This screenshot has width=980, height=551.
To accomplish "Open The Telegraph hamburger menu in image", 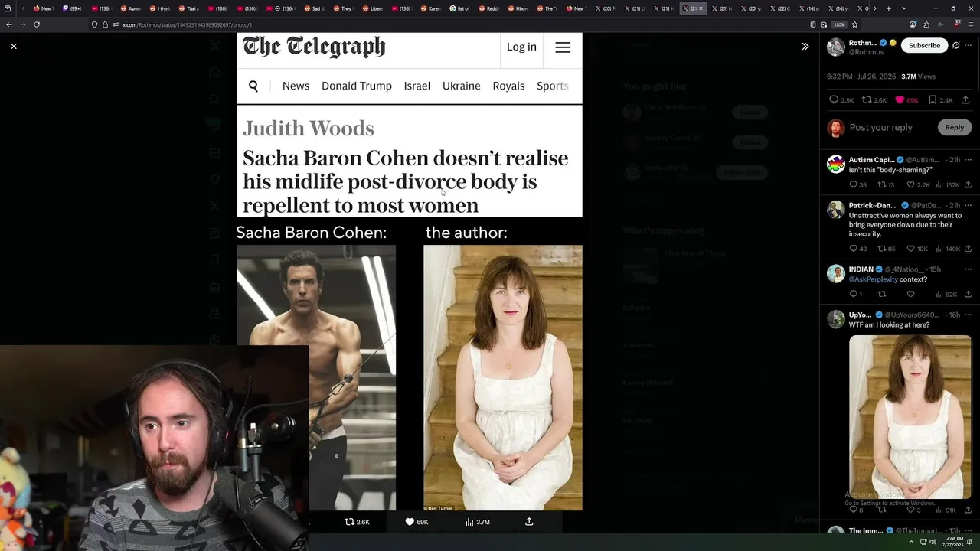I will tap(563, 47).
